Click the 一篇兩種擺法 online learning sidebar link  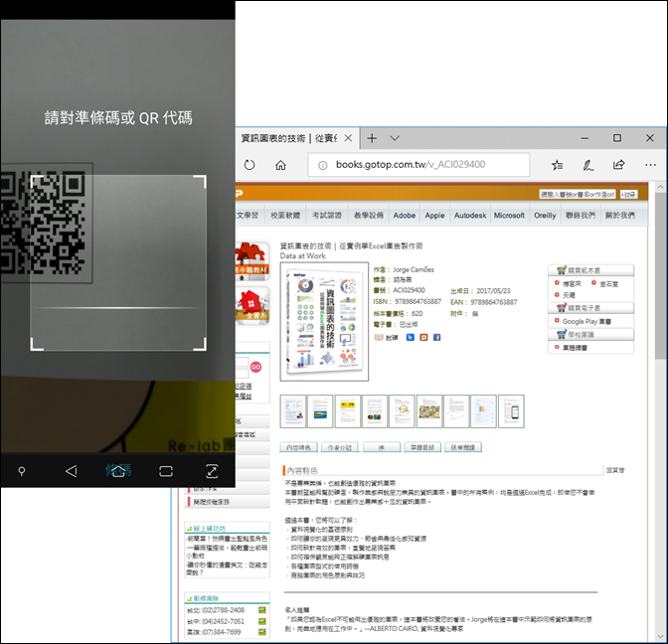tap(227, 552)
